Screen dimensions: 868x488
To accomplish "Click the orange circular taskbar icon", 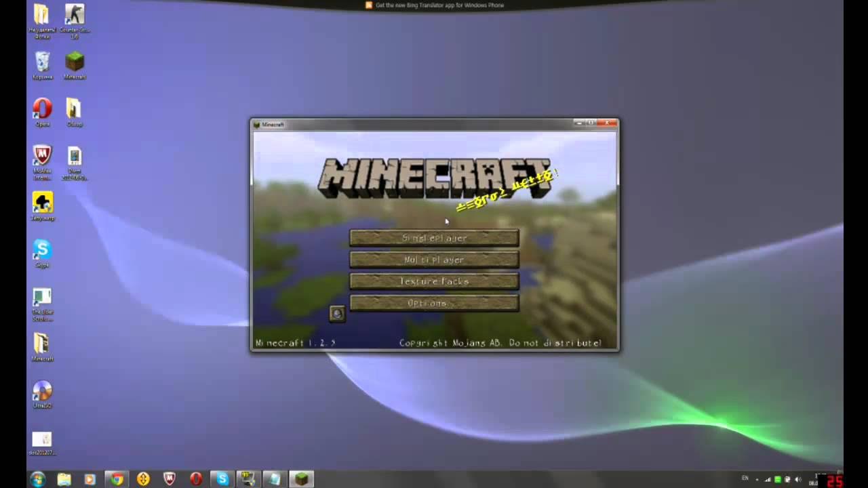I will (x=143, y=479).
